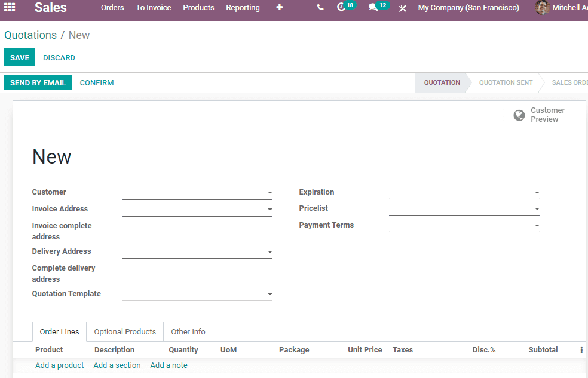Click the UoM column header
Viewport: 588px width, 378px height.
click(228, 349)
